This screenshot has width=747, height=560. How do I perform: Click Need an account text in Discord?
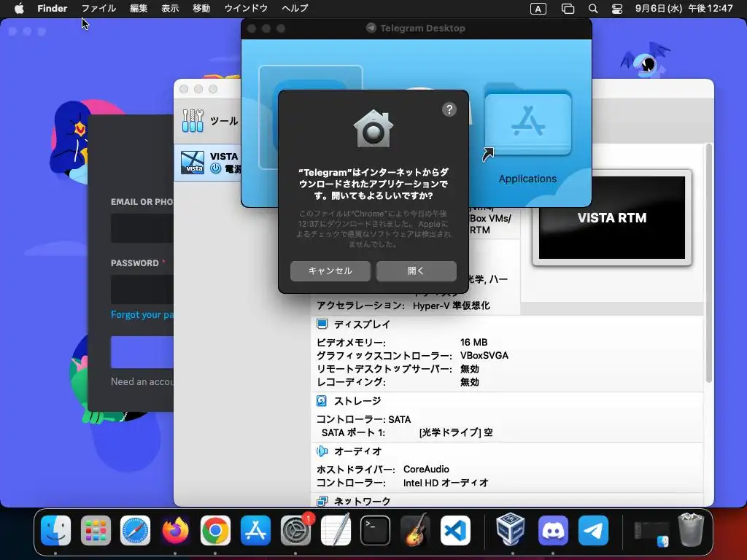[142, 381]
